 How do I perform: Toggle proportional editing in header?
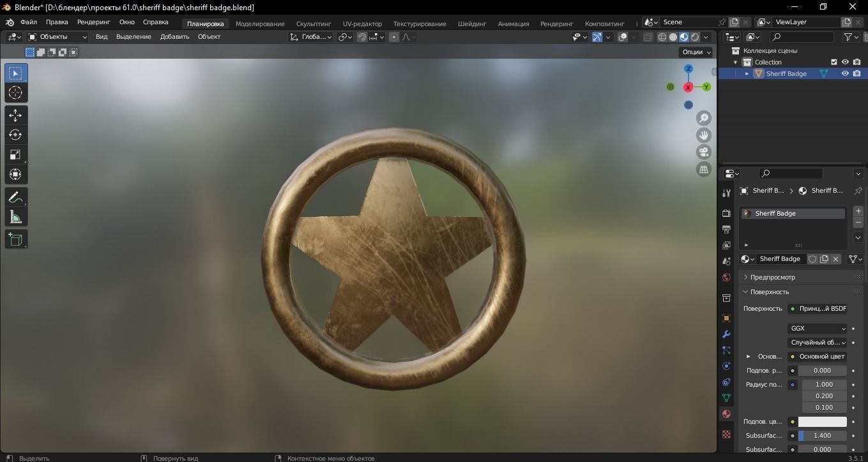(x=393, y=37)
